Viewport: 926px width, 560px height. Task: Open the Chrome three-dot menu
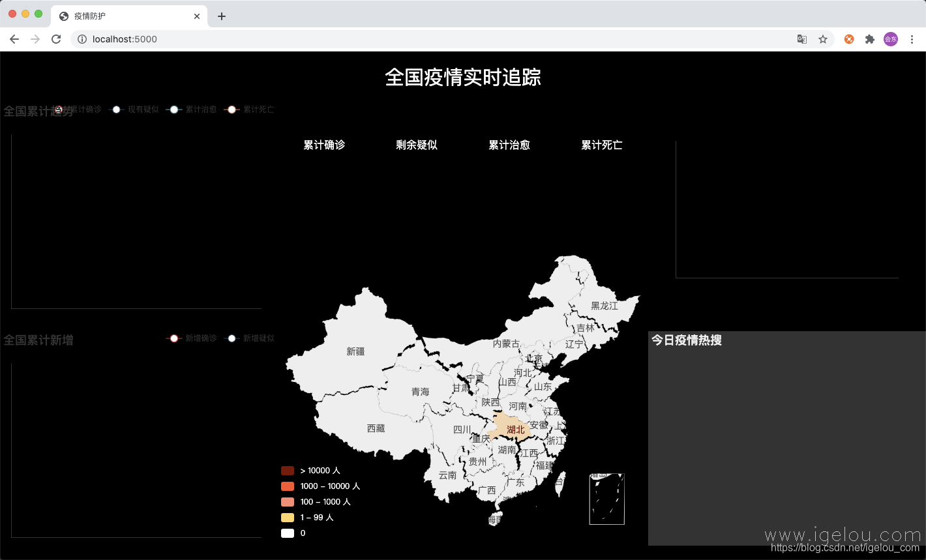[x=912, y=39]
